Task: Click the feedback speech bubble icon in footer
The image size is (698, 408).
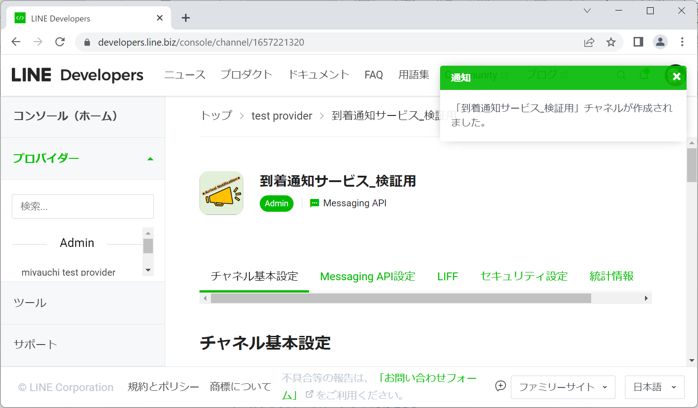Action: (x=500, y=386)
